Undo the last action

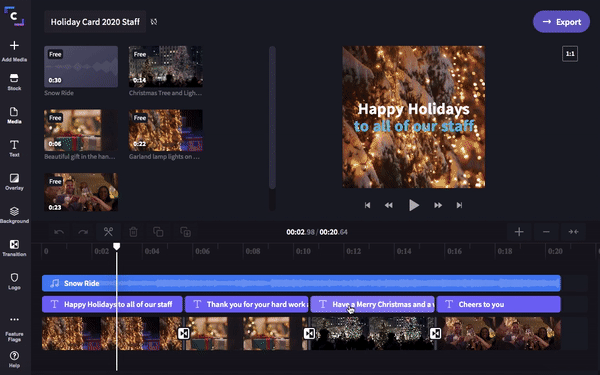(x=59, y=232)
